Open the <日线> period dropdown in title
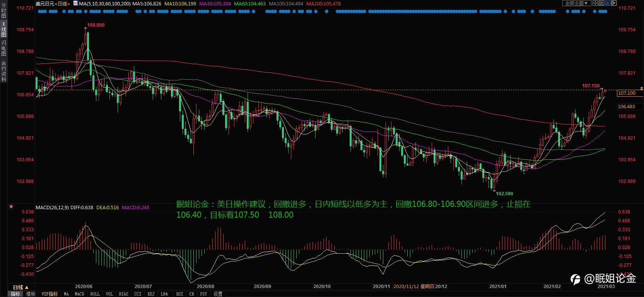This screenshot has width=644, height=297. [x=62, y=3]
